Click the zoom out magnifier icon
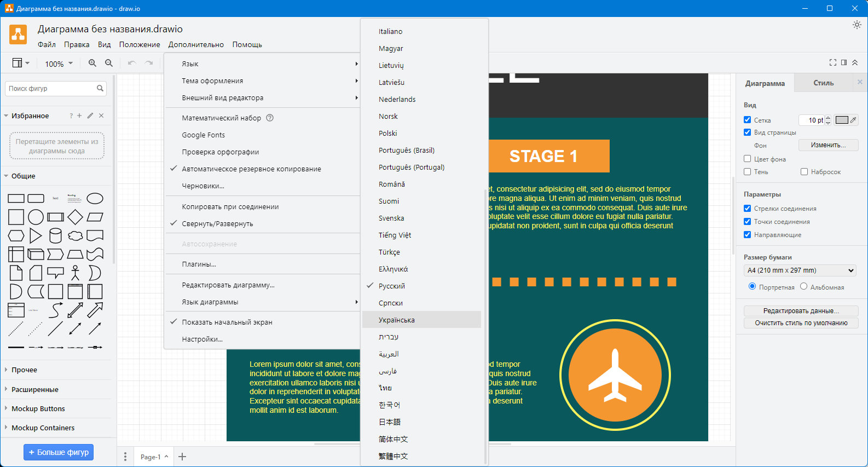Viewport: 868px width, 467px height. click(x=109, y=64)
